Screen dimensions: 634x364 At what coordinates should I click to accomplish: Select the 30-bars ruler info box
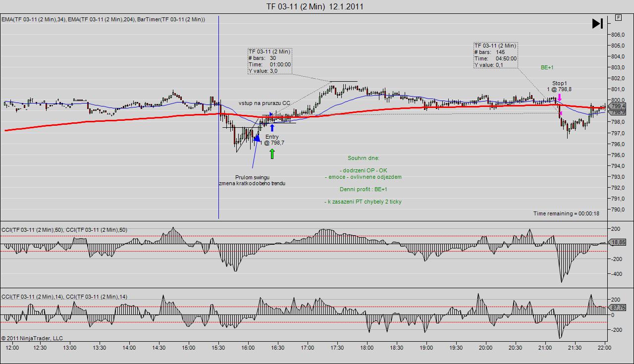tap(270, 61)
